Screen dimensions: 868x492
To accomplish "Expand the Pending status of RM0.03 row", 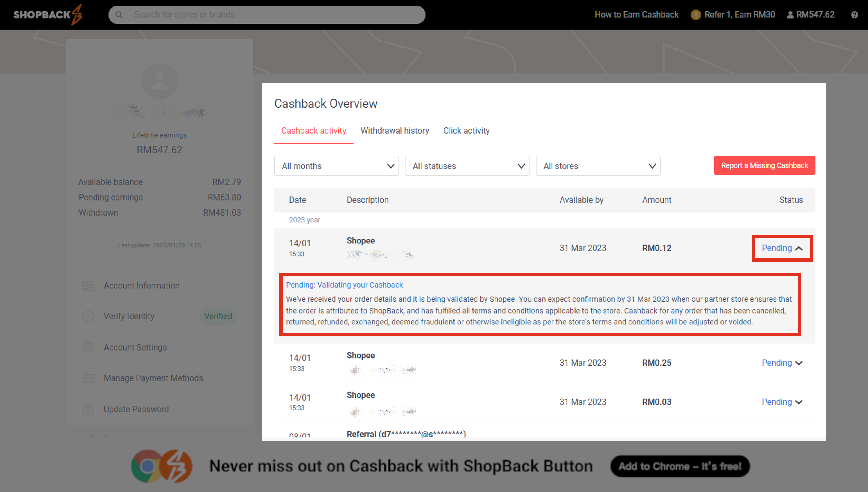I will point(782,402).
